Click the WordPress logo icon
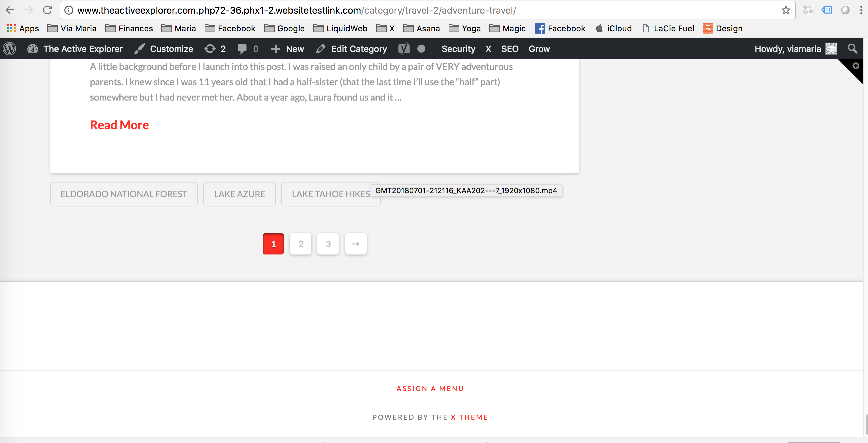Viewport: 868px width, 443px height. 9,49
